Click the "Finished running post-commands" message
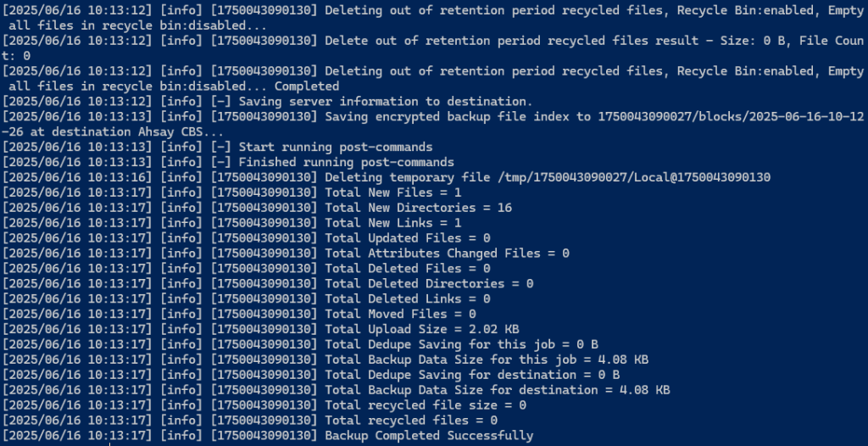The height and width of the screenshot is (446, 868). (x=346, y=162)
